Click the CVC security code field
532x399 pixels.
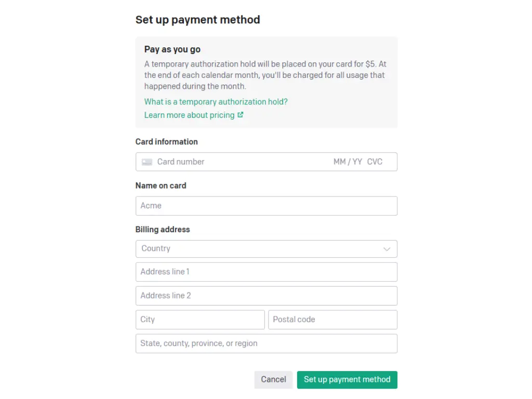[x=375, y=162]
